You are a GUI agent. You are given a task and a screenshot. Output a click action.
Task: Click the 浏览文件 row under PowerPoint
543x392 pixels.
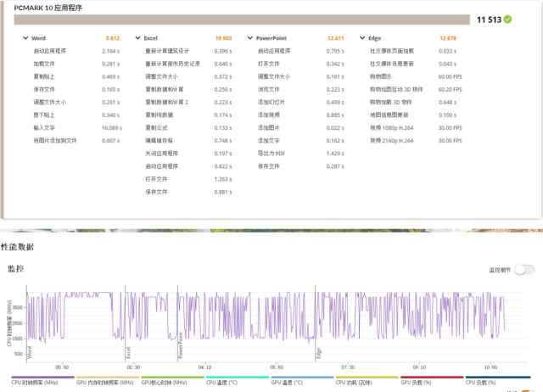(301, 89)
